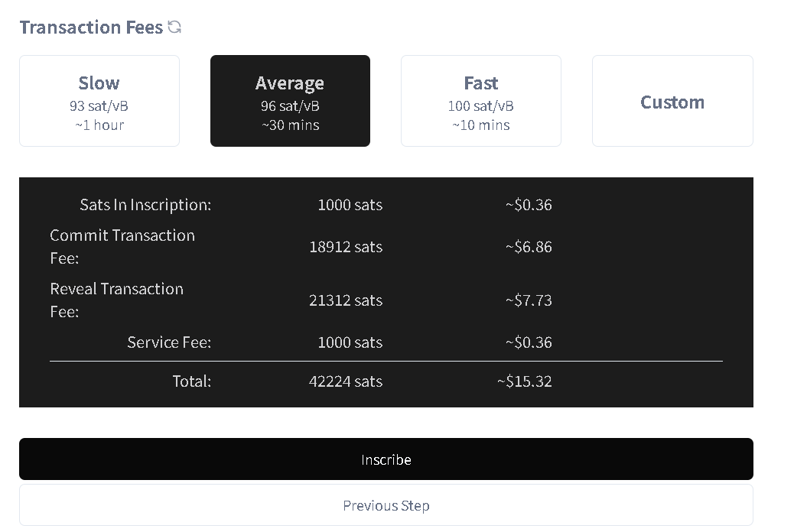
Task: Click the ~$15.32 total dollar value
Action: (x=524, y=381)
